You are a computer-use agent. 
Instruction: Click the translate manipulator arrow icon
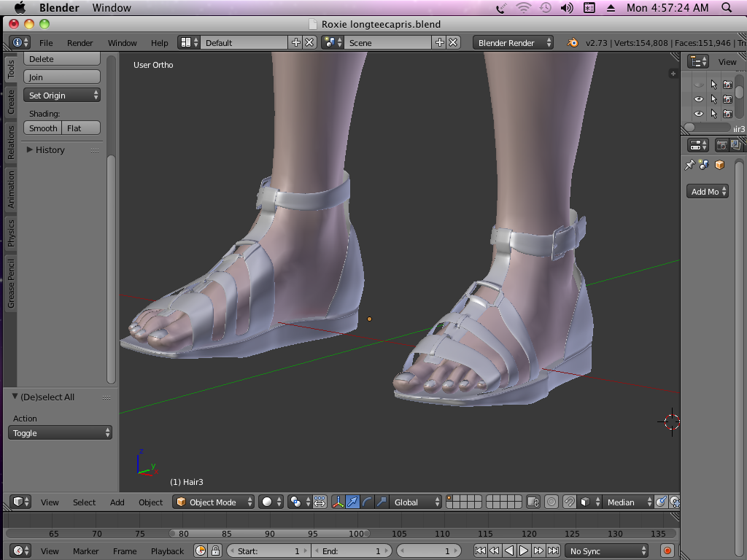[353, 502]
